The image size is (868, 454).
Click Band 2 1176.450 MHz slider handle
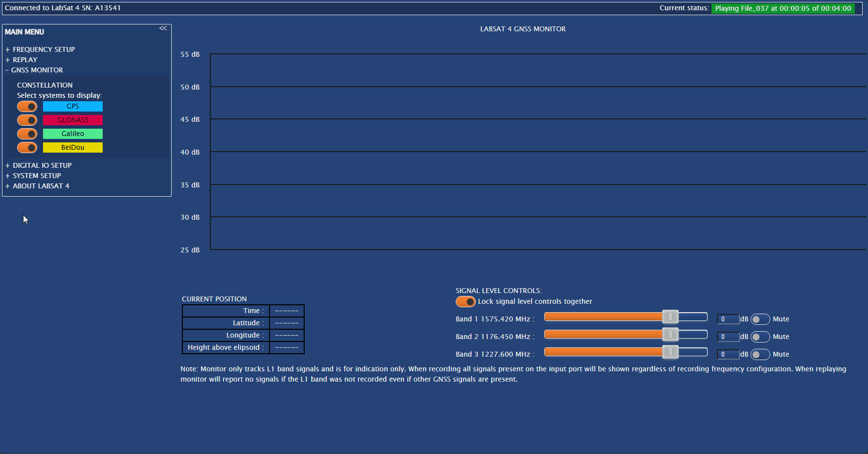(670, 335)
